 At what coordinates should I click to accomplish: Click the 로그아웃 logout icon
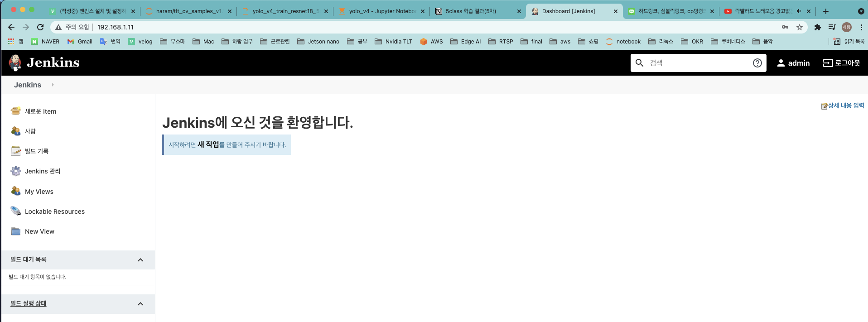tap(828, 63)
